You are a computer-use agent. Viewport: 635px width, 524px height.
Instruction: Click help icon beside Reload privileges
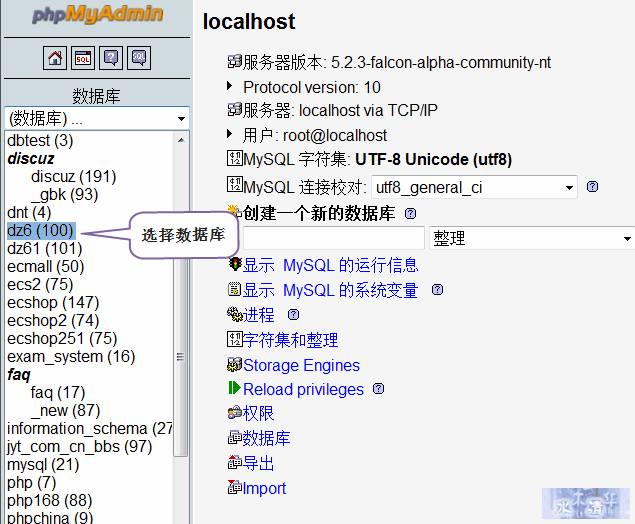pos(379,389)
